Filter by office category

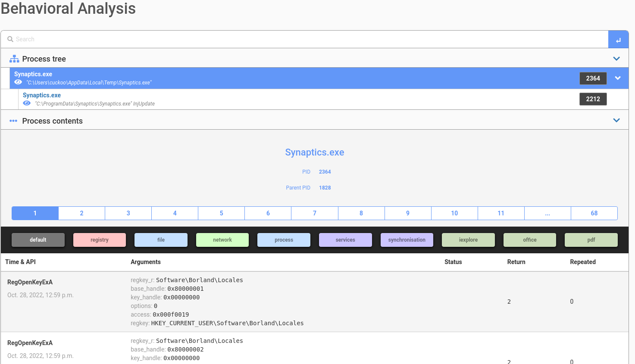coord(530,240)
